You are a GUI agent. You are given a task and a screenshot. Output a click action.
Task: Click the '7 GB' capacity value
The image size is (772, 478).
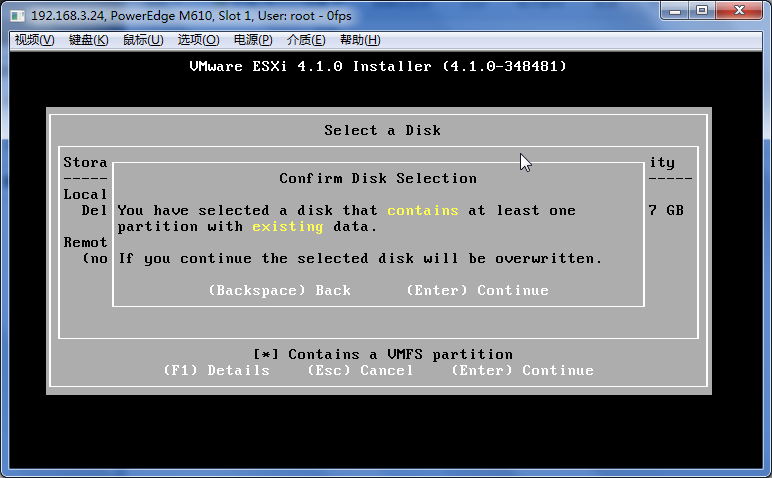[666, 211]
